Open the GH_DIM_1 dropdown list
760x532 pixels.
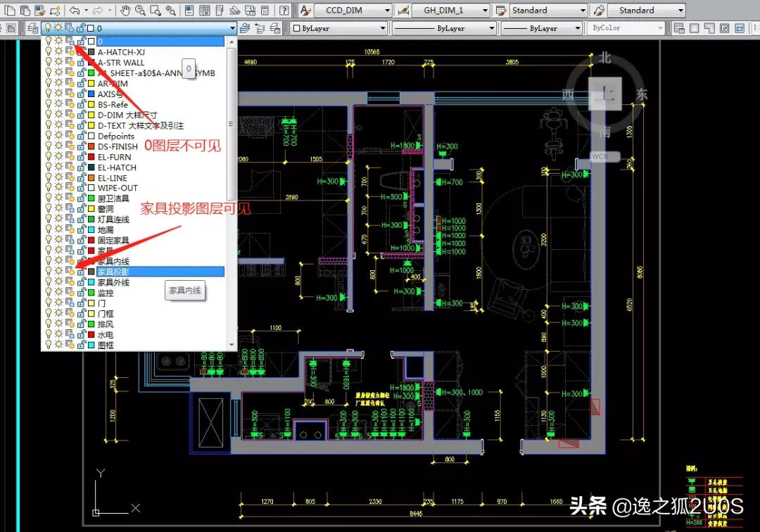[x=486, y=10]
